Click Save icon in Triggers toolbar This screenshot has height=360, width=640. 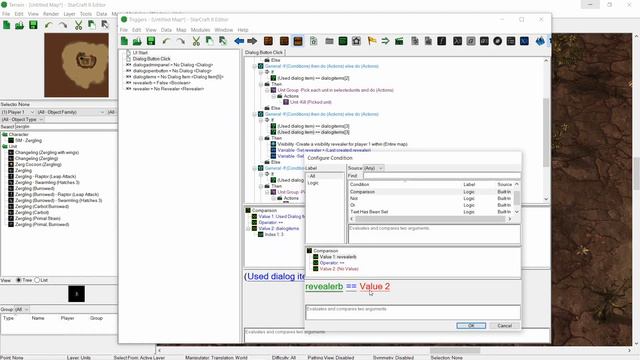[x=151, y=41]
